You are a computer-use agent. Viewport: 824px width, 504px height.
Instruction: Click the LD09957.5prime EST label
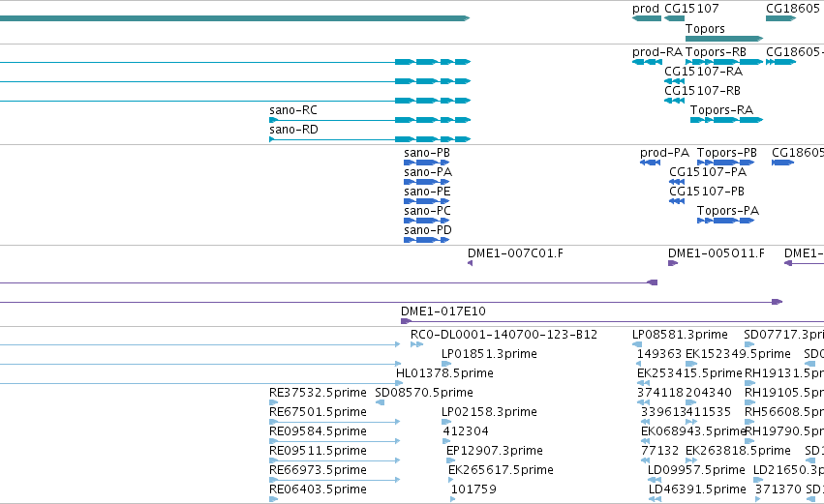(696, 471)
